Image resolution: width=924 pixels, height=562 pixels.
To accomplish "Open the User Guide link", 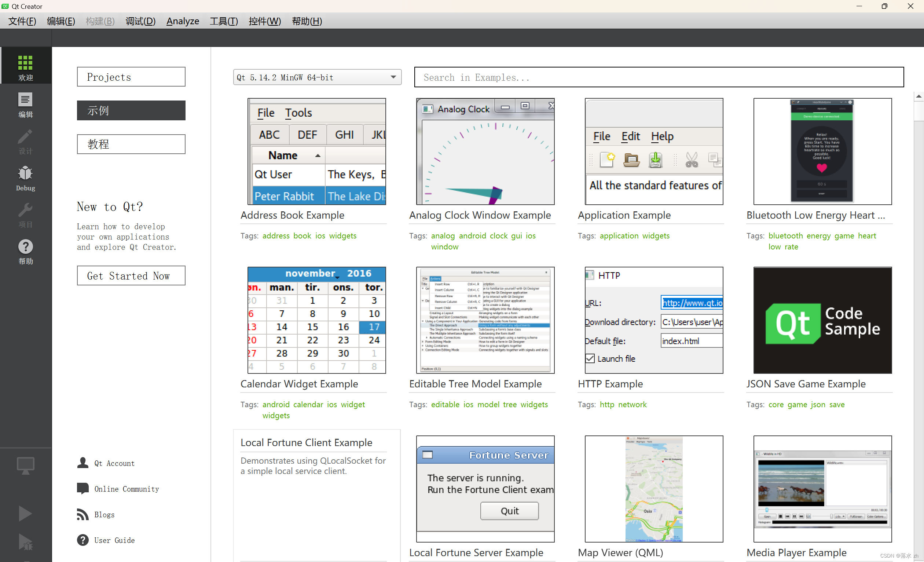I will coord(114,540).
